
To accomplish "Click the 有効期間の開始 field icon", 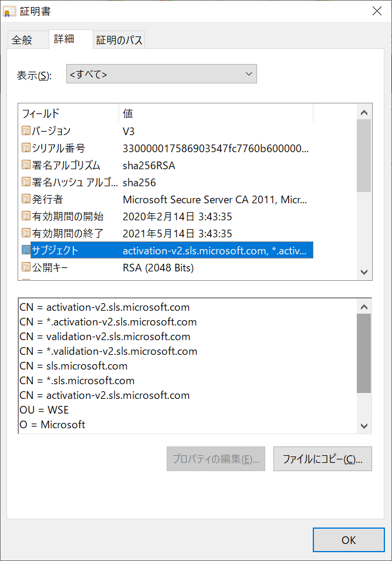I will (26, 216).
